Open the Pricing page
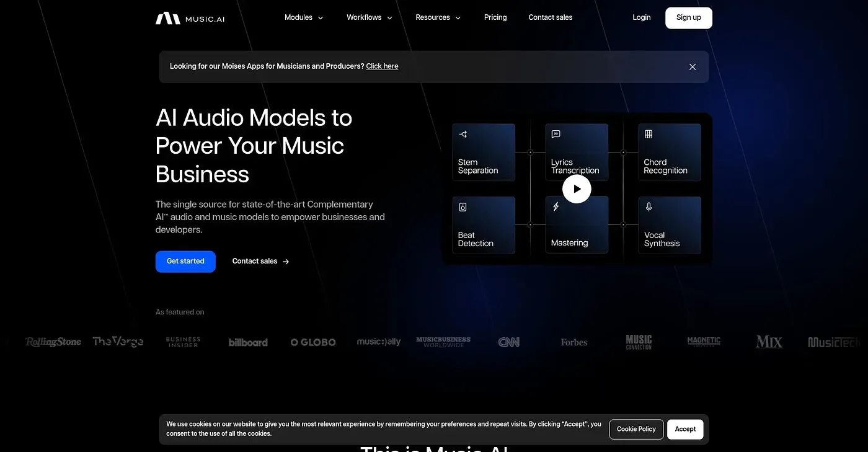The width and height of the screenshot is (868, 452). pos(495,17)
